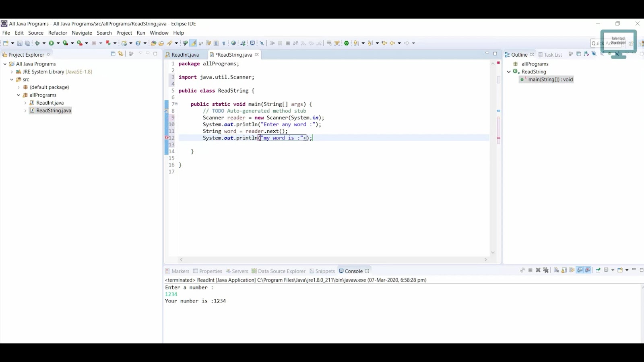Switch to the Markers tab

click(x=177, y=271)
